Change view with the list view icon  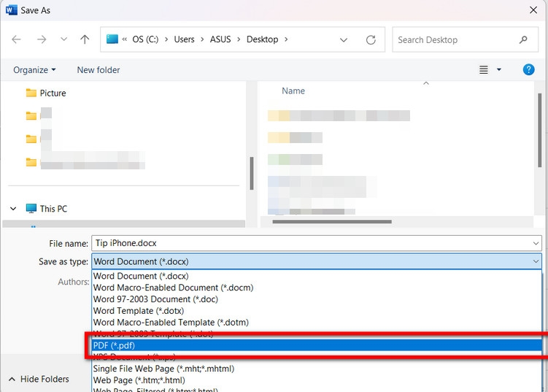click(x=483, y=69)
